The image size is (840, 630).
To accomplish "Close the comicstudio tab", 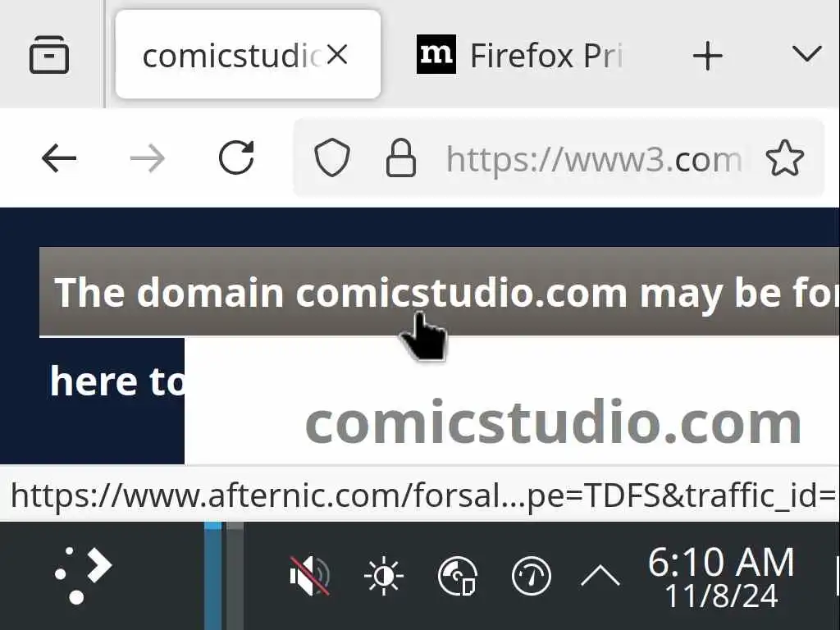I will click(x=337, y=55).
